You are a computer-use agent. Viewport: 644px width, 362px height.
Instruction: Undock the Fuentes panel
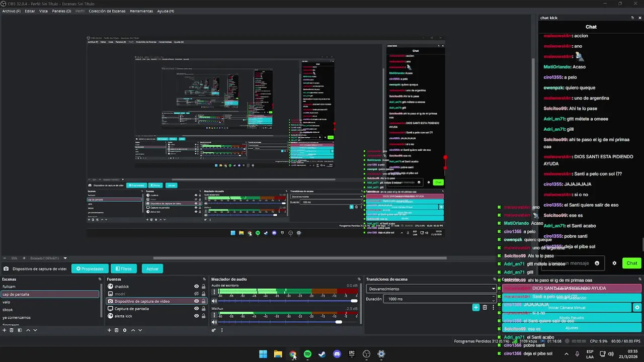(x=204, y=279)
